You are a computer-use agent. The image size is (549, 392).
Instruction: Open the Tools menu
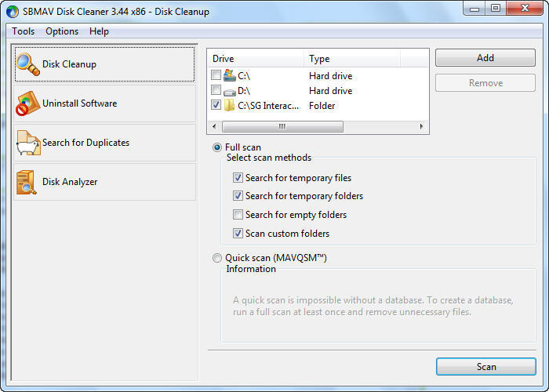[x=23, y=31]
